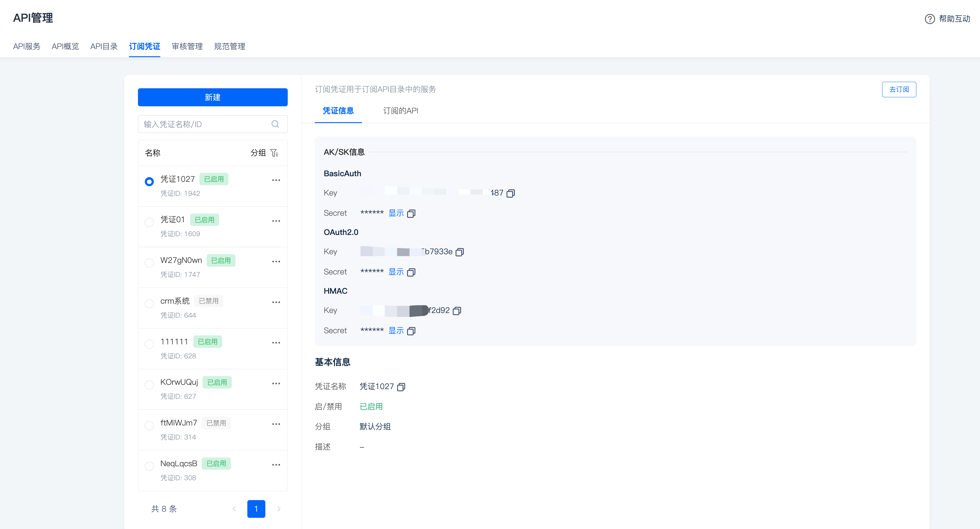Open more options for ftMiWJm7
Screen dimensions: 980x529
tap(276, 424)
